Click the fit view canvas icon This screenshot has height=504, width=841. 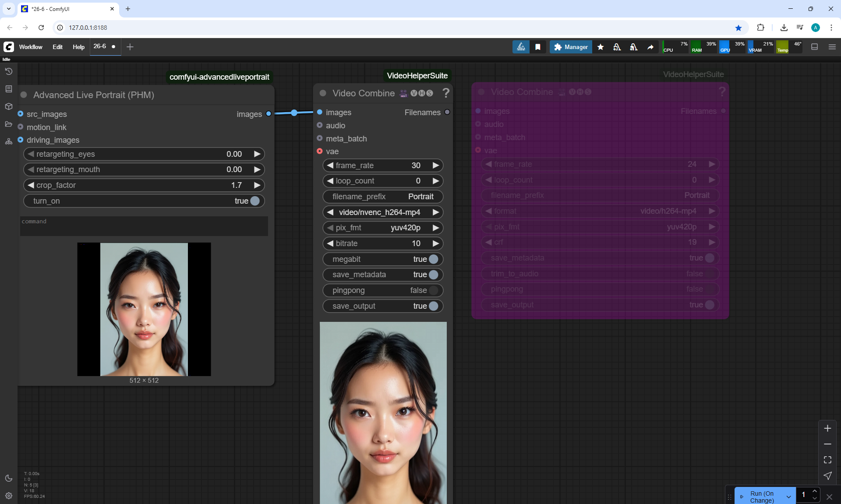click(827, 460)
